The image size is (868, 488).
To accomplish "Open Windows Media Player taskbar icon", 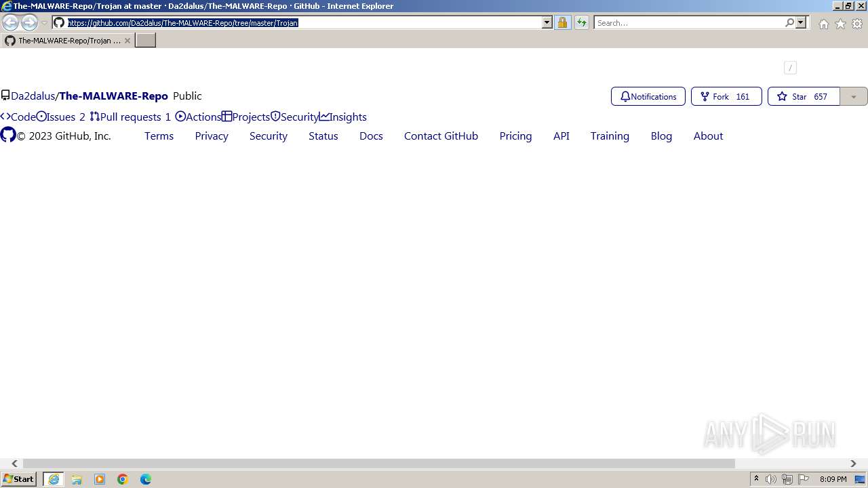I will (x=100, y=479).
